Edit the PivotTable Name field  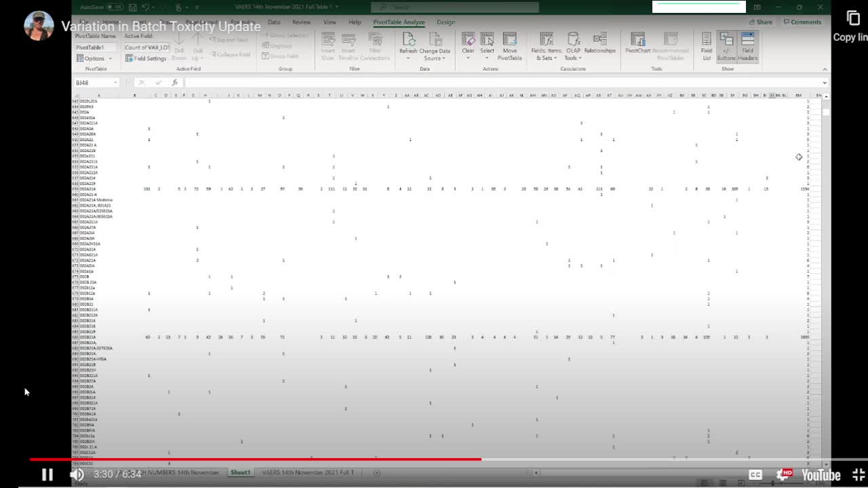[96, 47]
